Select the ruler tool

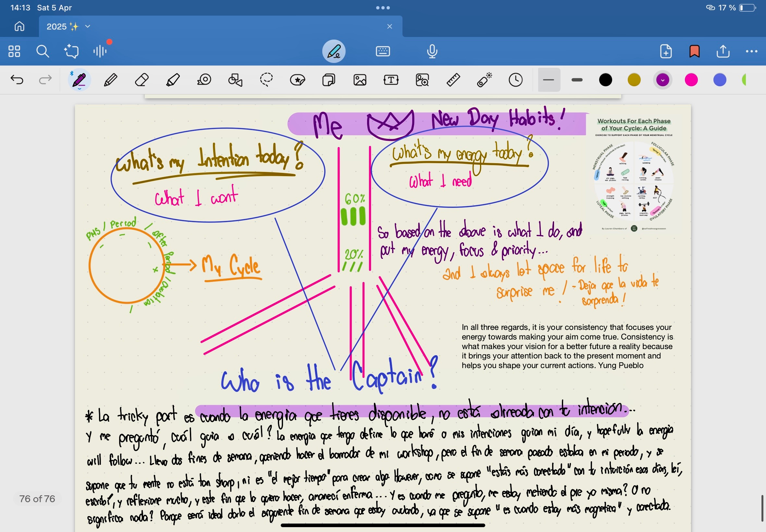(x=453, y=80)
